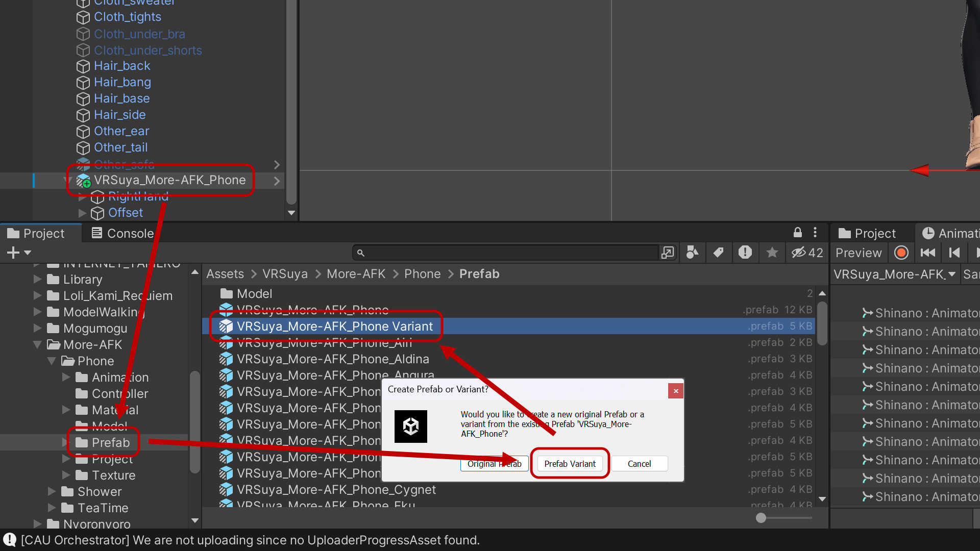Expand the TeaTime folder
Viewport: 980px width, 551px height.
click(52, 508)
